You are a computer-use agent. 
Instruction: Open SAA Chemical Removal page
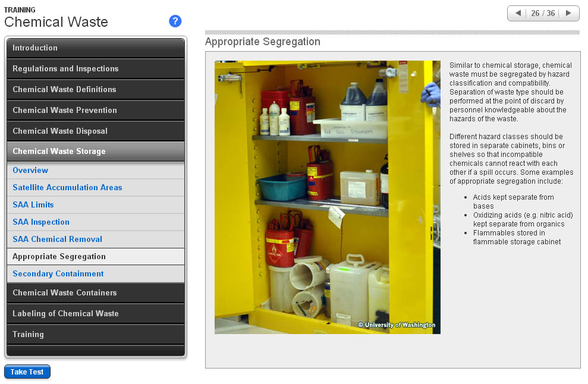[58, 240]
